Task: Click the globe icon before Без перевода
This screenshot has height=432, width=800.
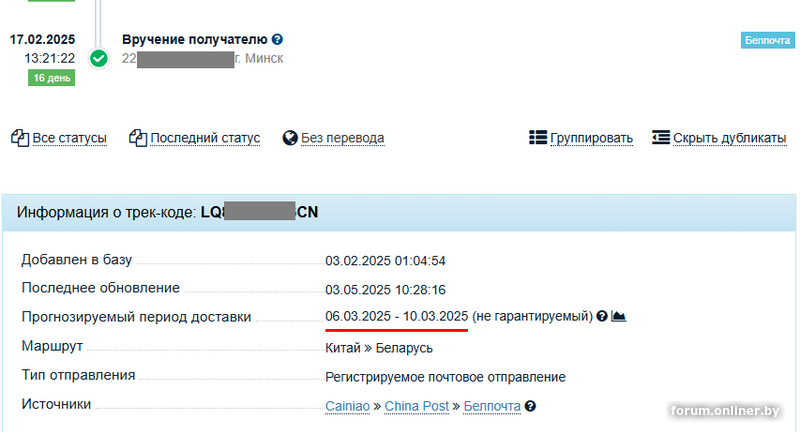Action: (290, 138)
